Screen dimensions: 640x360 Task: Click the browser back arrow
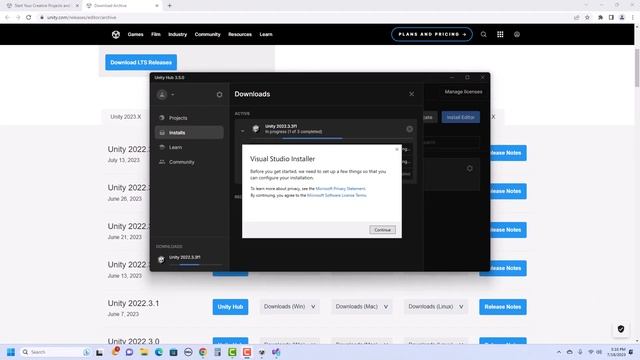(7, 18)
